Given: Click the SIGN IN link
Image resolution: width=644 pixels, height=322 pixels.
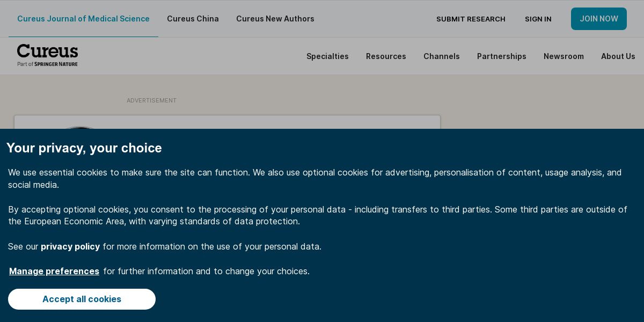Looking at the screenshot, I should (x=538, y=19).
